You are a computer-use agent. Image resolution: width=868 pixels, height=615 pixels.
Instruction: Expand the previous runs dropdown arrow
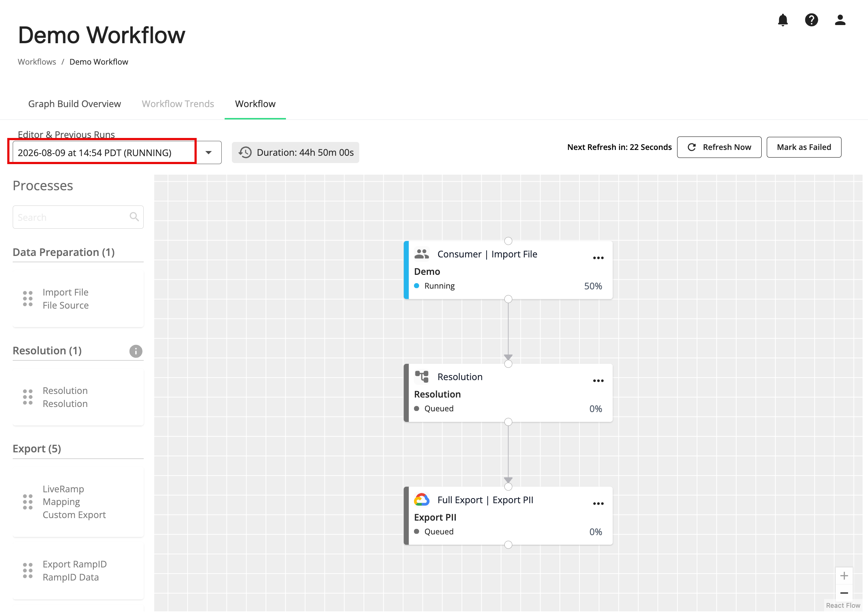point(208,152)
